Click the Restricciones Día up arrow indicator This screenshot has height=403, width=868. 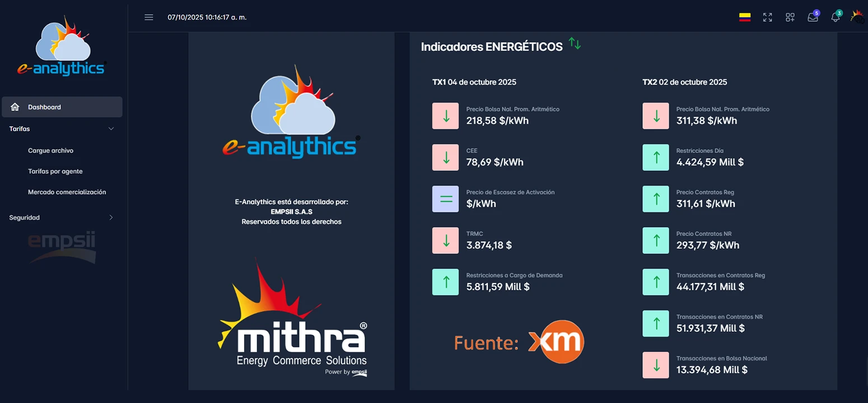click(x=656, y=158)
